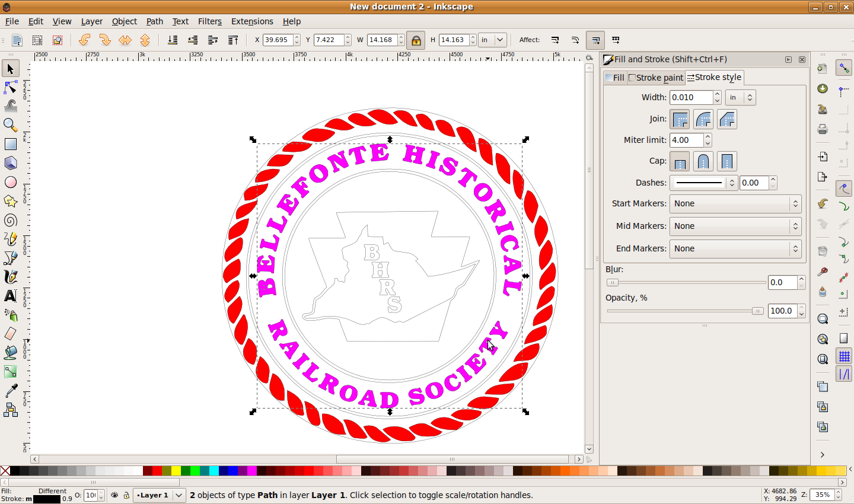Viewport: 854px width, 504px height.
Task: Pick the yellow palette swatch
Action: tap(176, 471)
